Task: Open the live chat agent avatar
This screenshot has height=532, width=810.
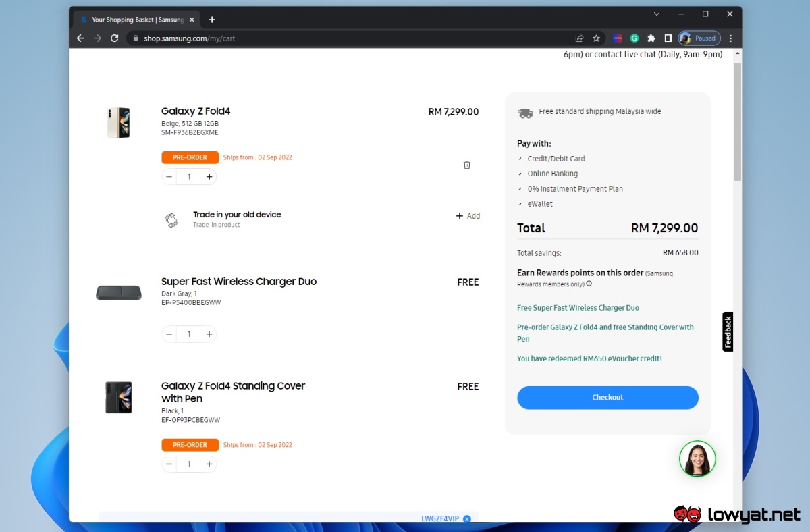Action: [697, 459]
